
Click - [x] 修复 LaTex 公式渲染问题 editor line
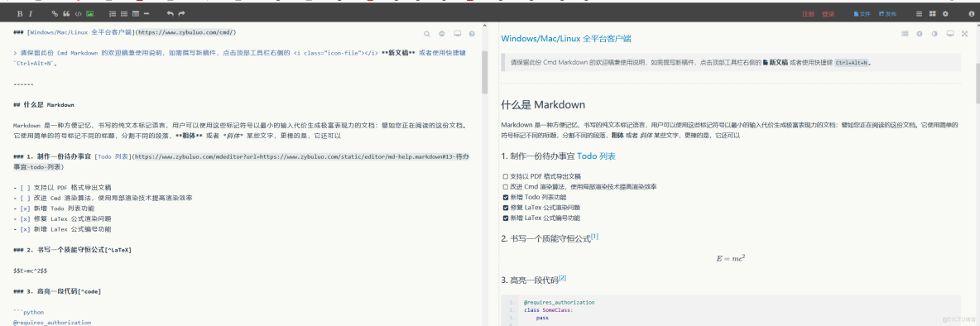62,218
